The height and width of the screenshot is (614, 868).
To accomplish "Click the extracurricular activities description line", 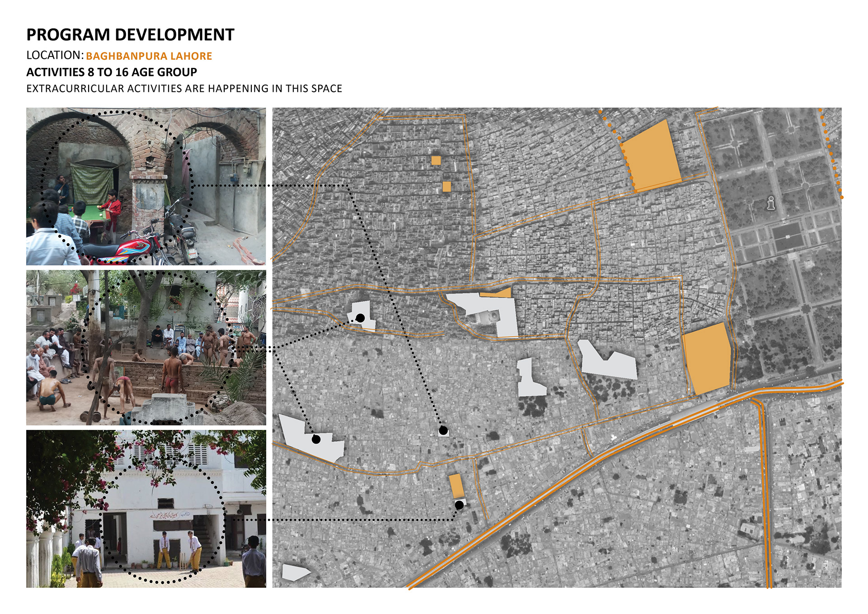I will point(184,89).
